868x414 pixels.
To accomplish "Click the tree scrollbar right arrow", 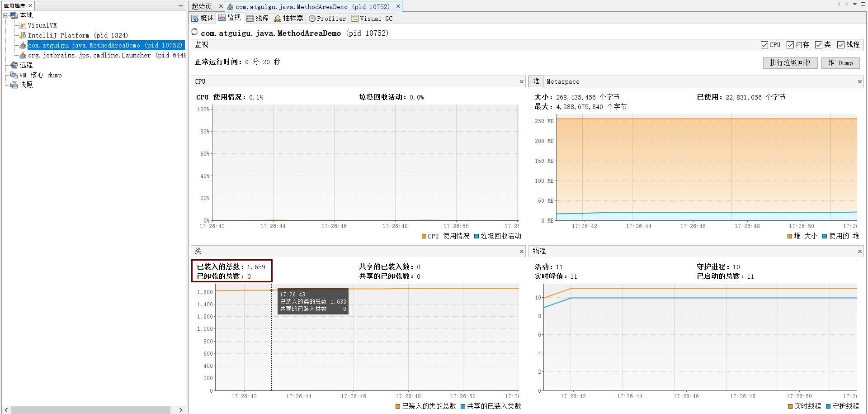I will click(x=181, y=410).
